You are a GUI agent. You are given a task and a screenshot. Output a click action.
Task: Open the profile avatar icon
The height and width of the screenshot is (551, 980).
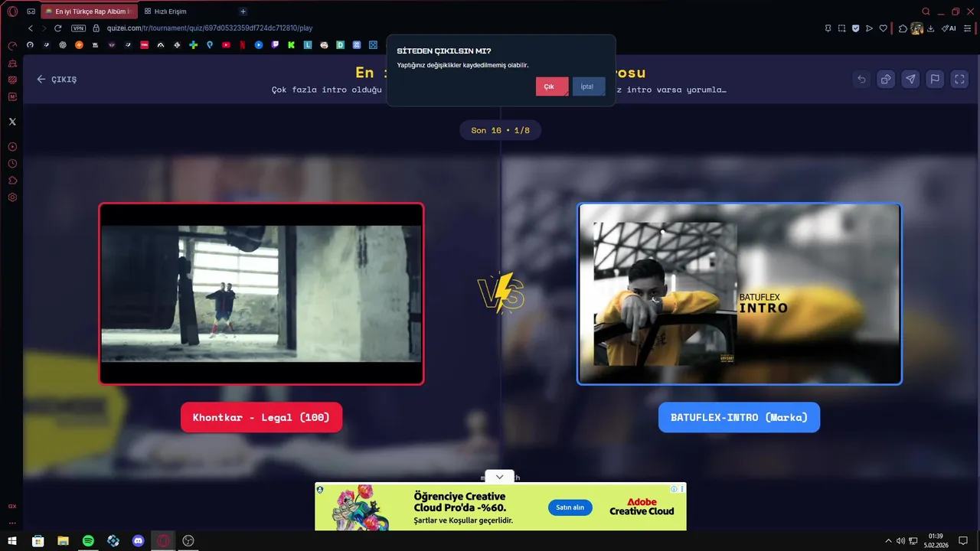(x=916, y=28)
